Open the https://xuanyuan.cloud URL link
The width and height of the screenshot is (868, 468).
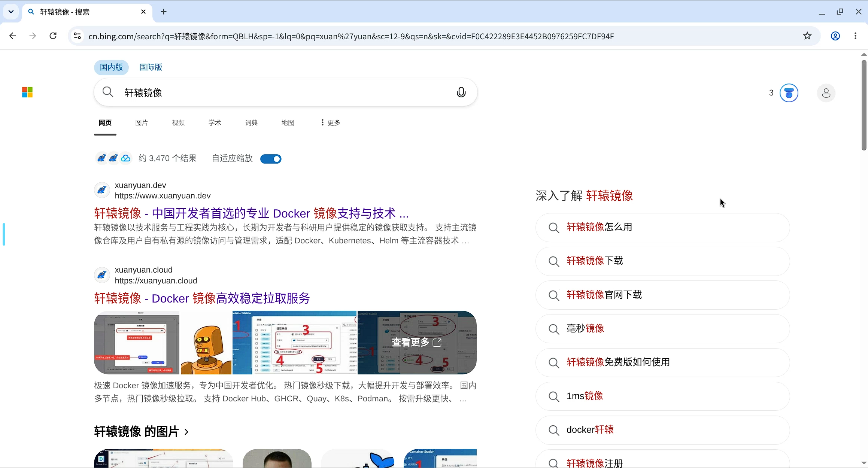(x=156, y=281)
